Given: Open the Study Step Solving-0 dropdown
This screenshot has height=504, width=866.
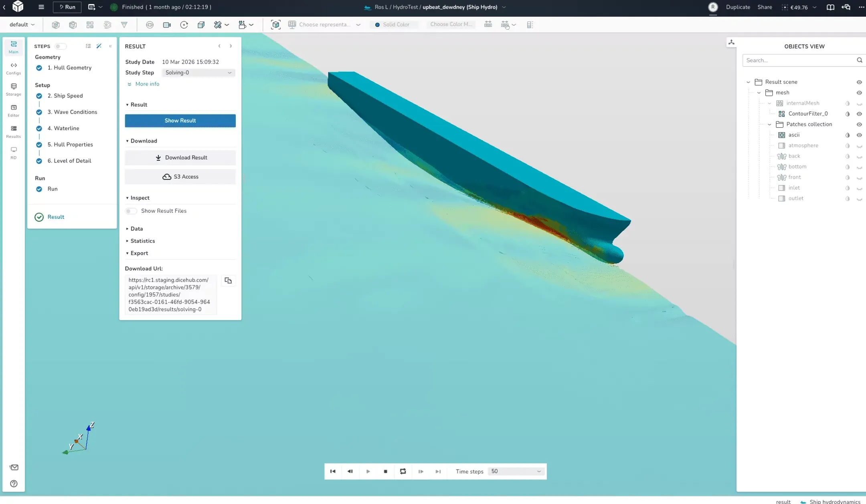Looking at the screenshot, I should click(198, 73).
